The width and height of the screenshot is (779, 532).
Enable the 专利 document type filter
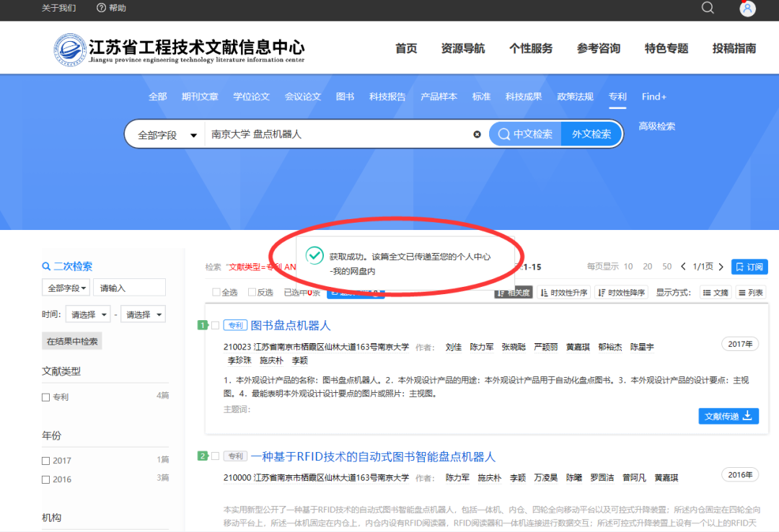(45, 396)
